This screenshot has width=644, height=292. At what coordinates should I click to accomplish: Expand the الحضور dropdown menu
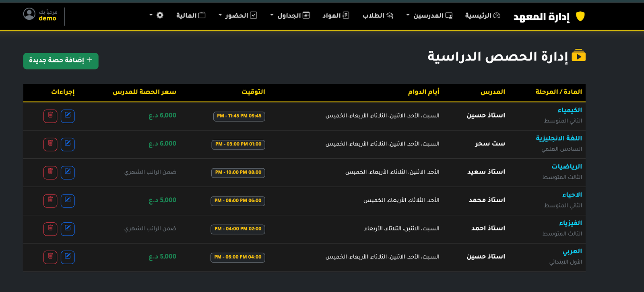pyautogui.click(x=237, y=15)
